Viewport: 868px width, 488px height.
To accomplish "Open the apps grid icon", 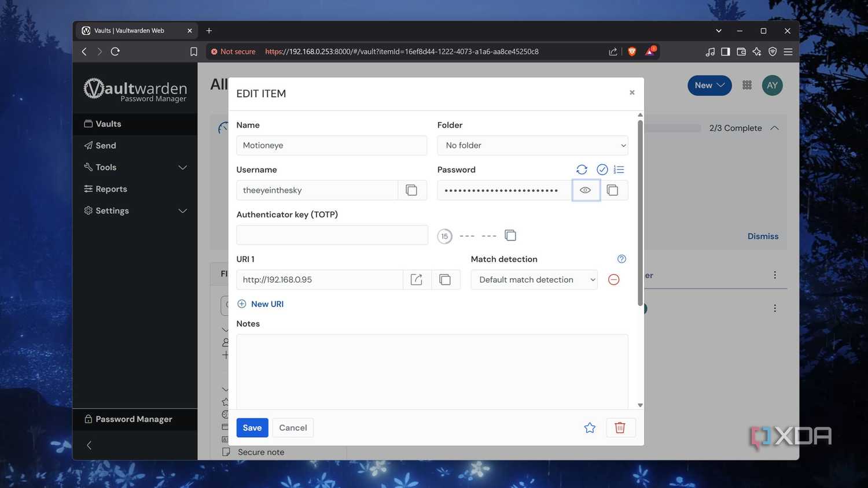I will 747,86.
